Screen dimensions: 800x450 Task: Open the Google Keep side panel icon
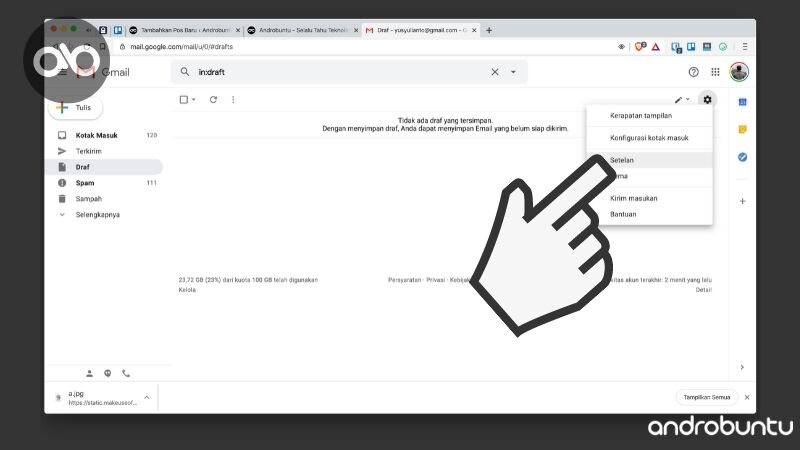[742, 130]
